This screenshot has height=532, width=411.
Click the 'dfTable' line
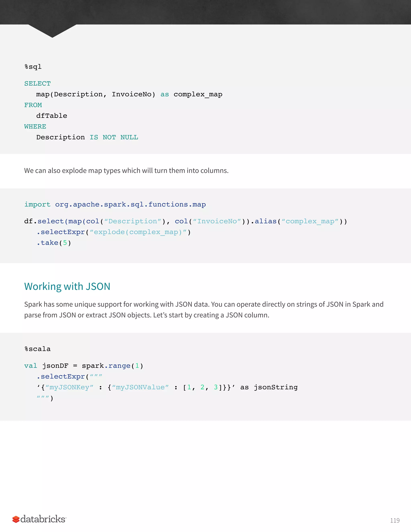coord(52,116)
